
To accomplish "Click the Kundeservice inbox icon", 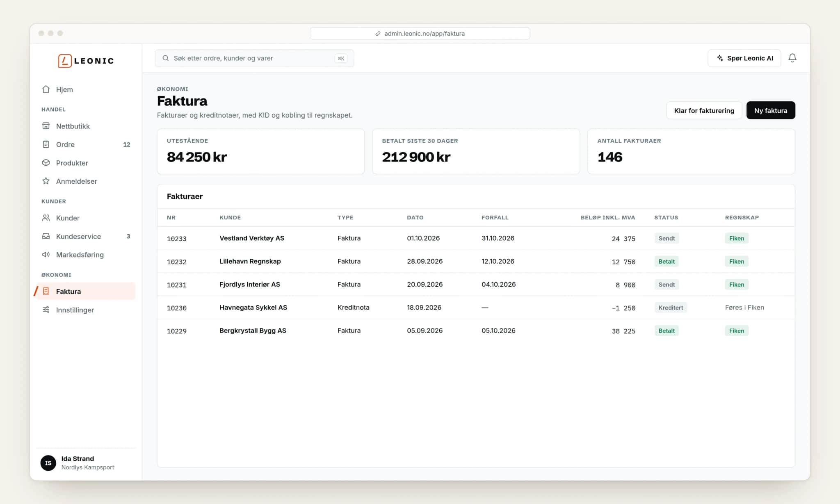I will point(46,236).
